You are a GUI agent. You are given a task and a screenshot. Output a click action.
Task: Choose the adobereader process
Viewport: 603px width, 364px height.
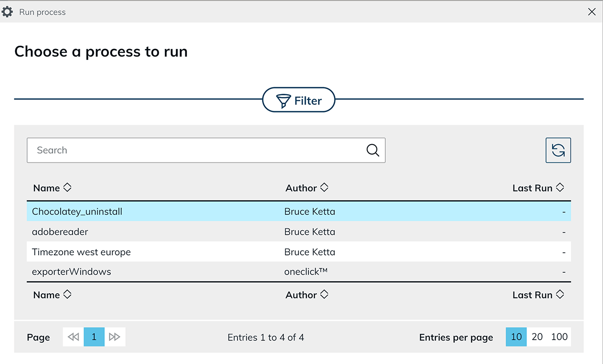coord(60,232)
